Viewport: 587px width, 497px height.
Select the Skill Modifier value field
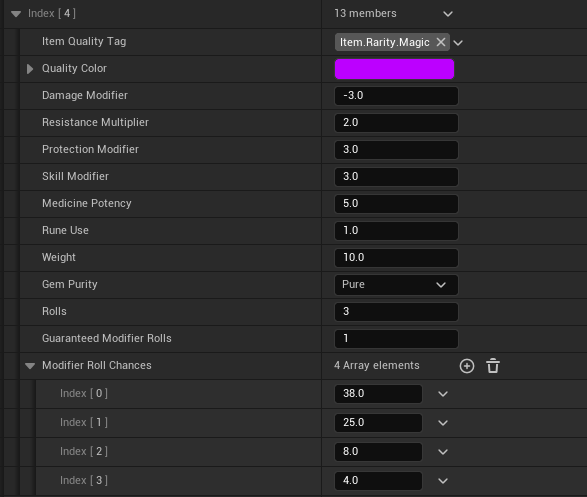tap(396, 177)
